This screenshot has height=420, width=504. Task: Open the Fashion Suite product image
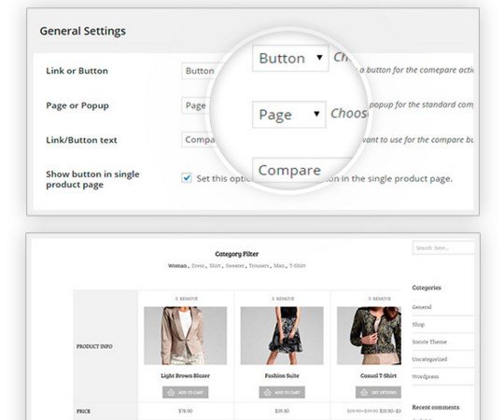tap(282, 335)
